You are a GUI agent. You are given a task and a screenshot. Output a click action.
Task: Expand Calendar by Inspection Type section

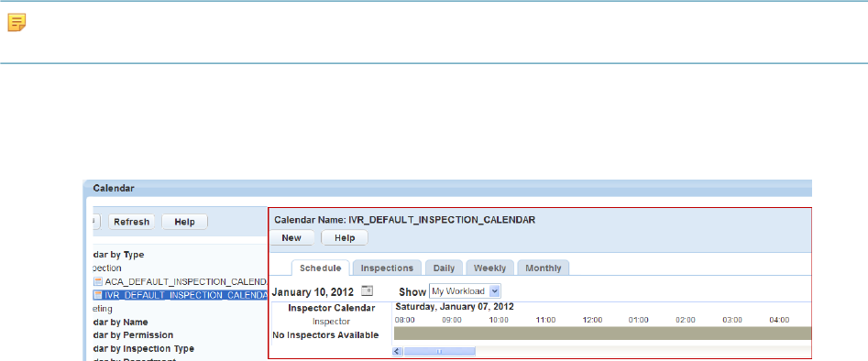point(143,348)
